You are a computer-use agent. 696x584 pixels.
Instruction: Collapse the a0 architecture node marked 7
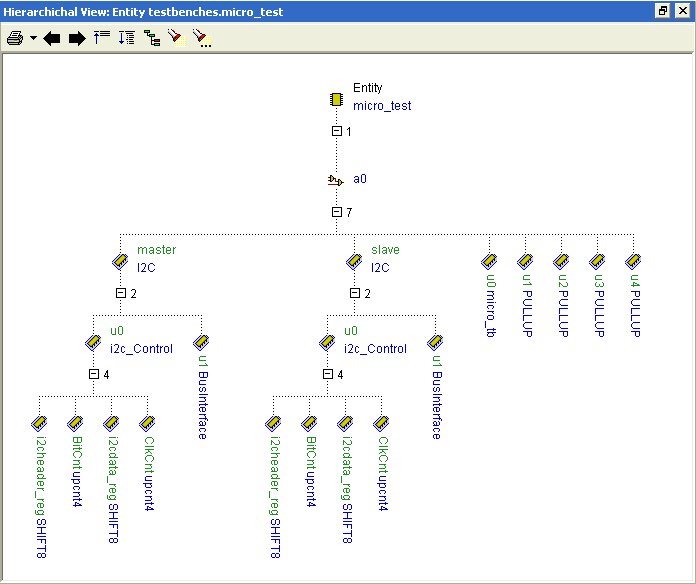click(x=337, y=212)
